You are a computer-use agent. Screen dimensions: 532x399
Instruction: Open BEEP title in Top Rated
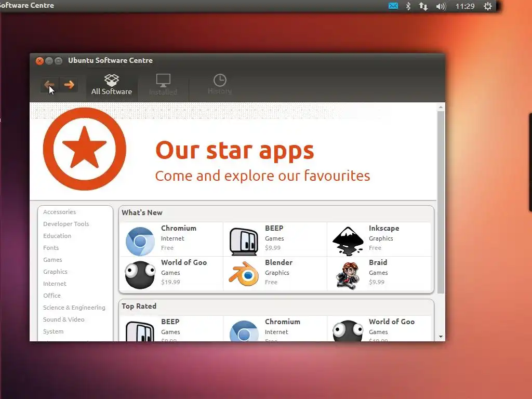[x=170, y=322]
